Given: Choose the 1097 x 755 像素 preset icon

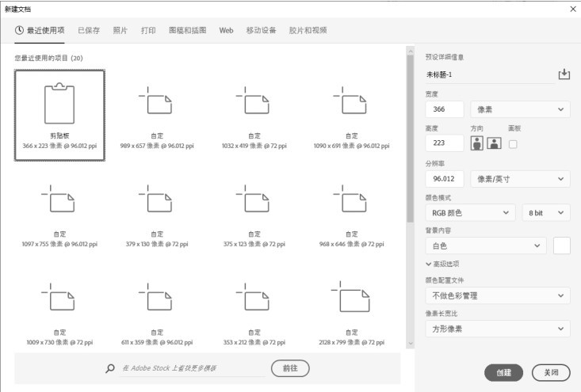Looking at the screenshot, I should (58, 199).
